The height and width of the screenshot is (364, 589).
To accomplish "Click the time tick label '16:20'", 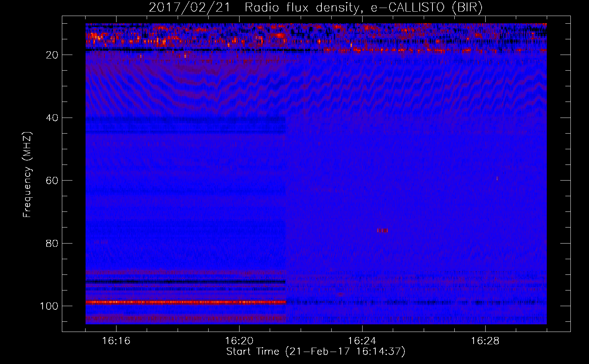I will pos(239,341).
